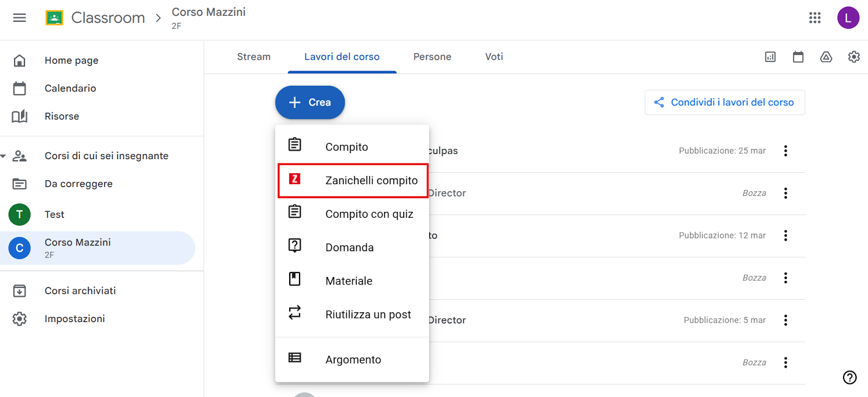Open more options for the Bozza row below 12 mar
The height and width of the screenshot is (397, 868).
pos(785,278)
